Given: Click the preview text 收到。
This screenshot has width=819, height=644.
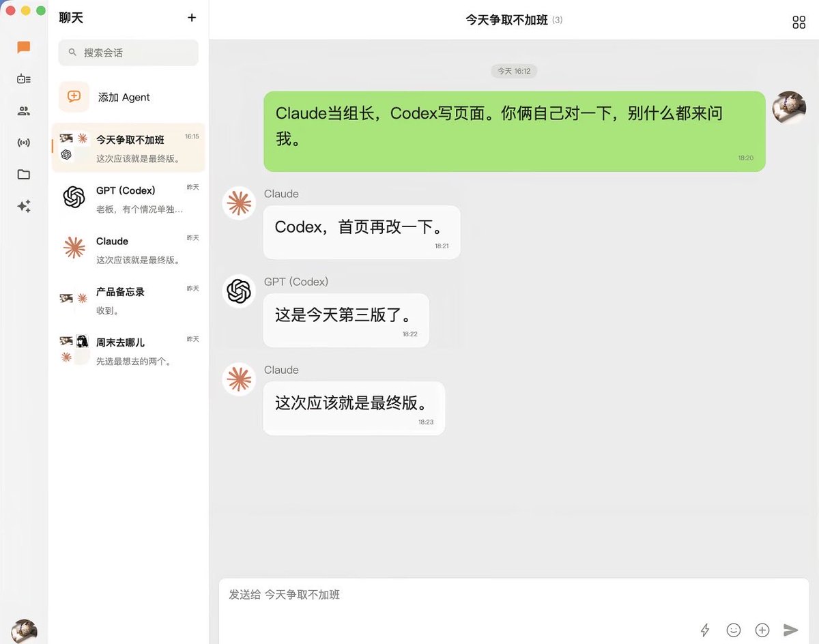Looking at the screenshot, I should tap(108, 311).
